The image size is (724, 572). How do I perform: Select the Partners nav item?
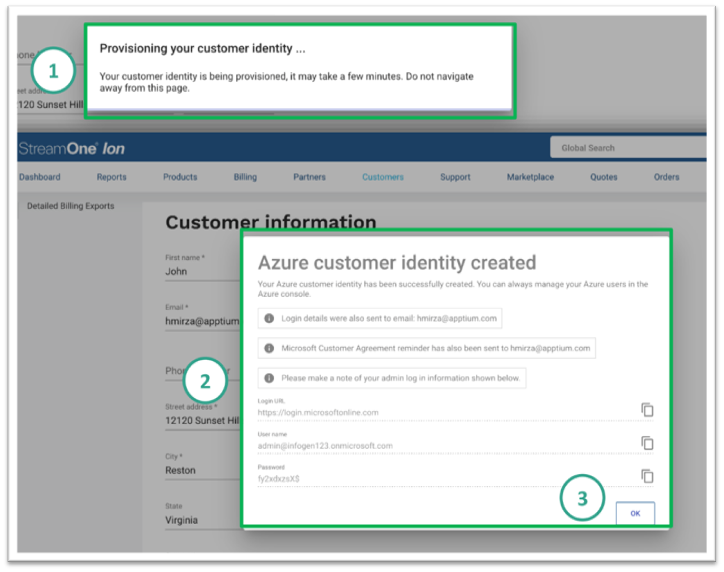coord(309,177)
